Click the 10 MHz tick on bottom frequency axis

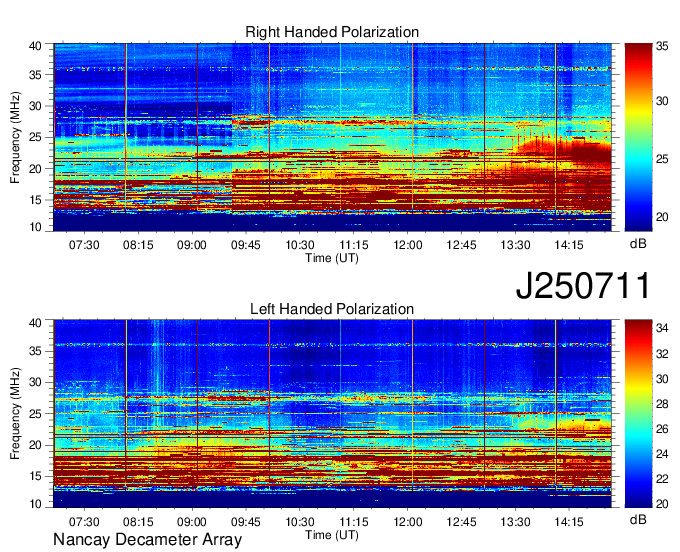(x=36, y=504)
